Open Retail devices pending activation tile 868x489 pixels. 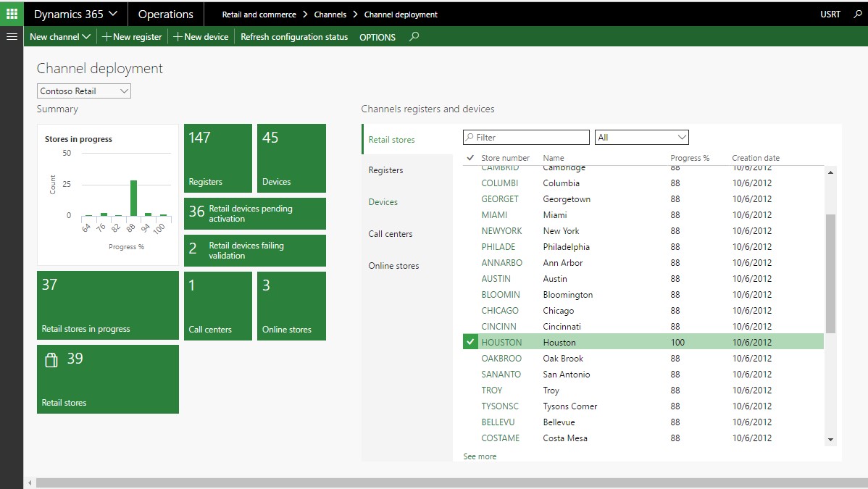coord(255,214)
